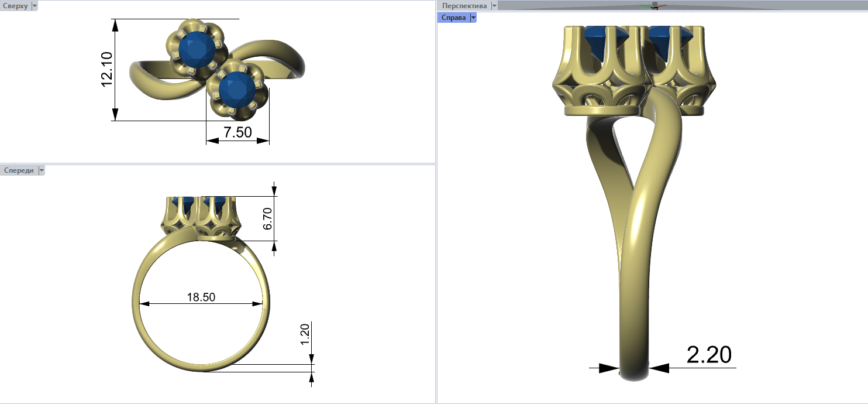Activate the Спереди viewport title

pos(19,170)
